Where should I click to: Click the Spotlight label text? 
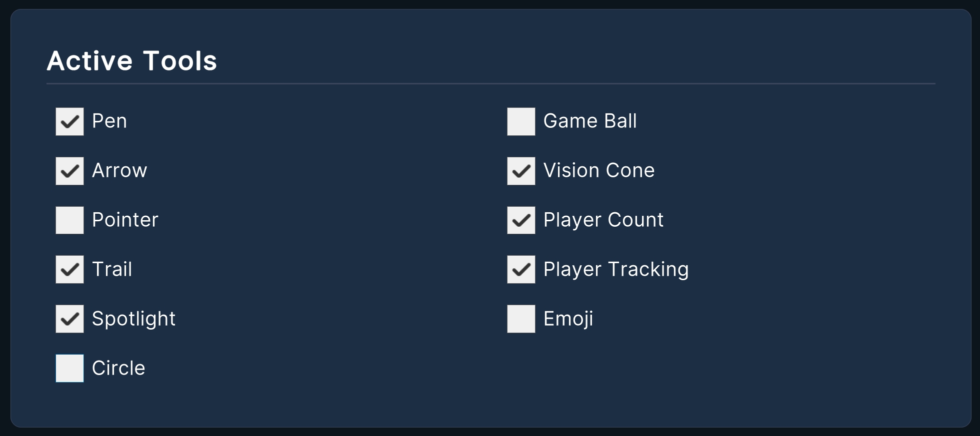tap(133, 319)
